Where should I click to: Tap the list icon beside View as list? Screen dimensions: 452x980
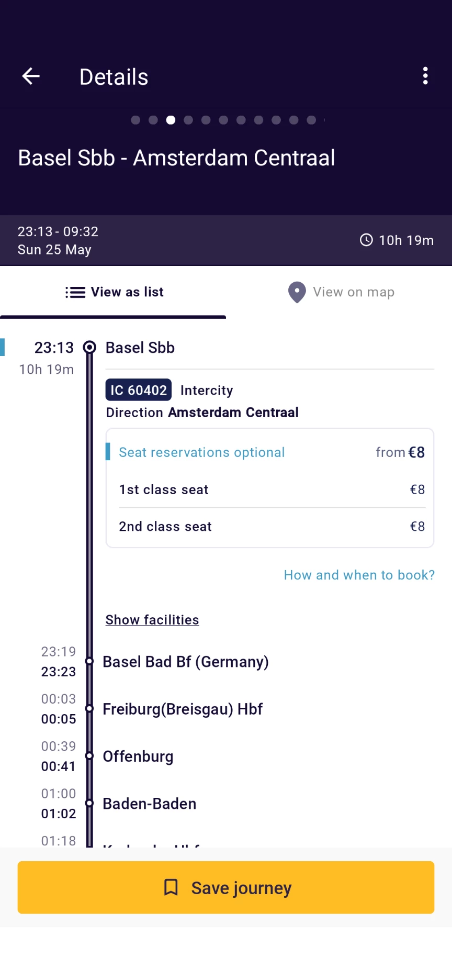[75, 292]
